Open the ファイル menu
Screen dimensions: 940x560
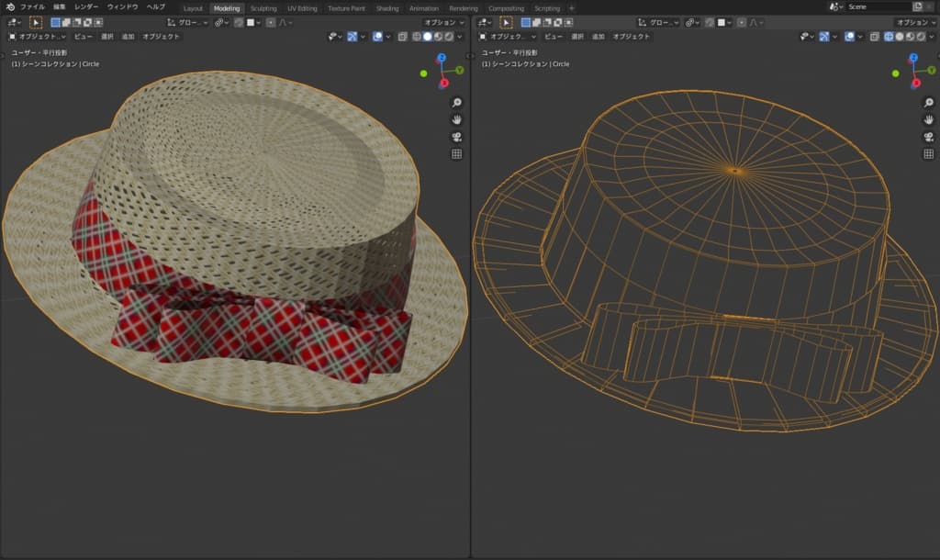click(32, 7)
